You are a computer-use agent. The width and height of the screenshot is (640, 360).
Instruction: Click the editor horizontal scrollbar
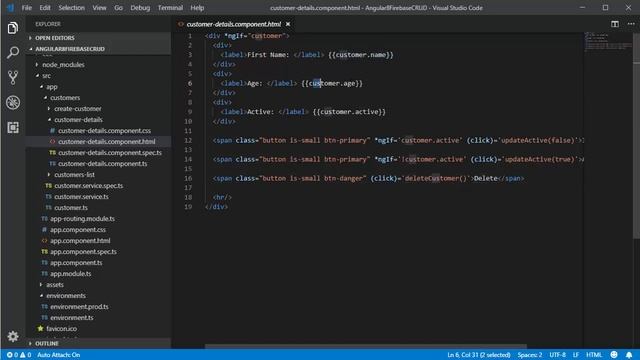pos(365,346)
